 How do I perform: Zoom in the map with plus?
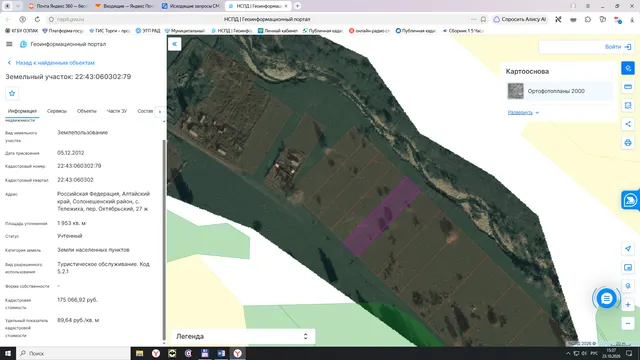pyautogui.click(x=628, y=305)
